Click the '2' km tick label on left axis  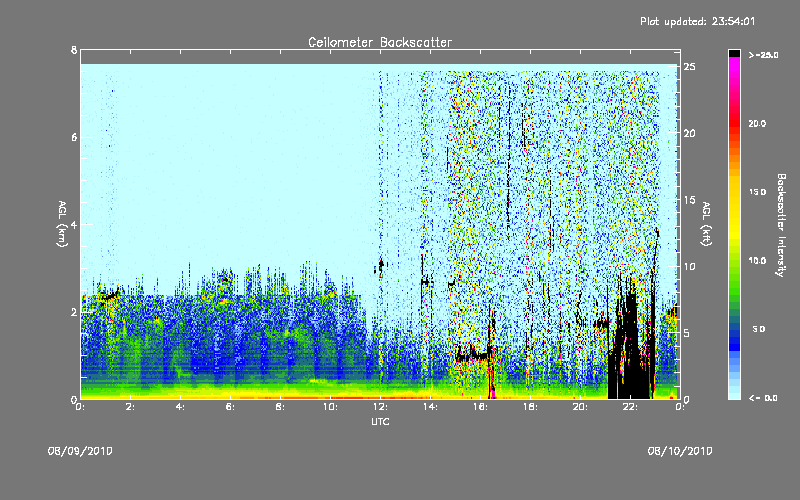point(74,312)
